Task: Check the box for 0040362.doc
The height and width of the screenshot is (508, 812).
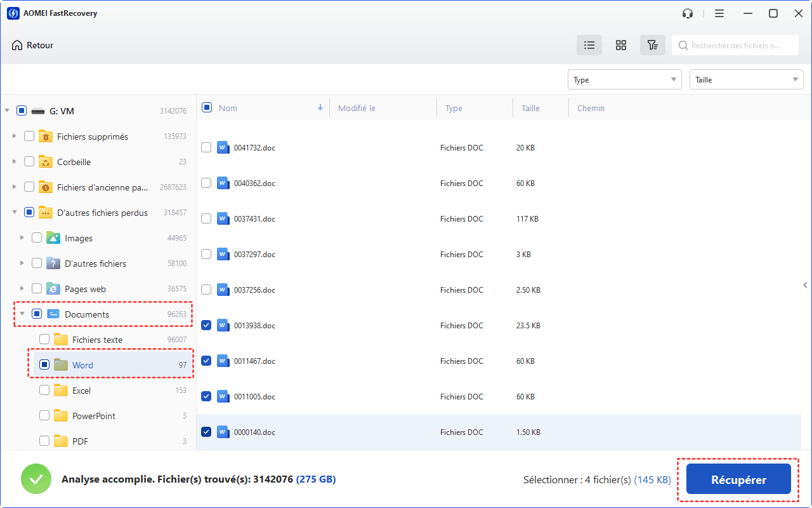Action: coord(206,183)
